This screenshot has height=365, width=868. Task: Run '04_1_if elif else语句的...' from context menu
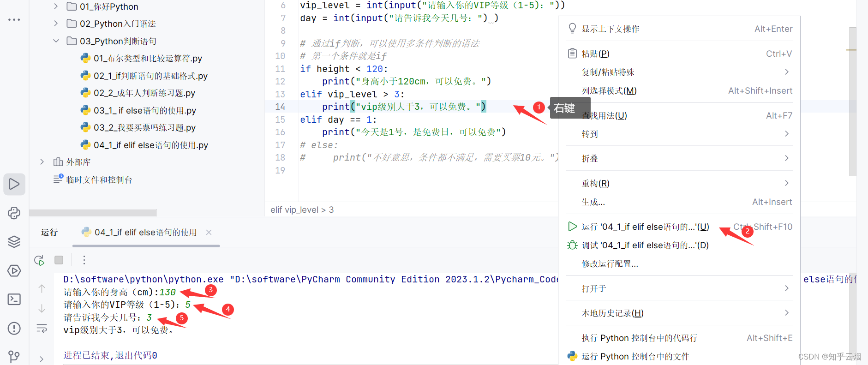click(x=679, y=227)
